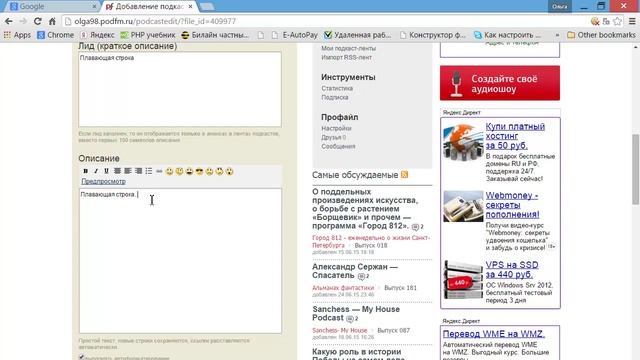
Task: Apply italic formatting in description toolbar
Action: (x=96, y=171)
